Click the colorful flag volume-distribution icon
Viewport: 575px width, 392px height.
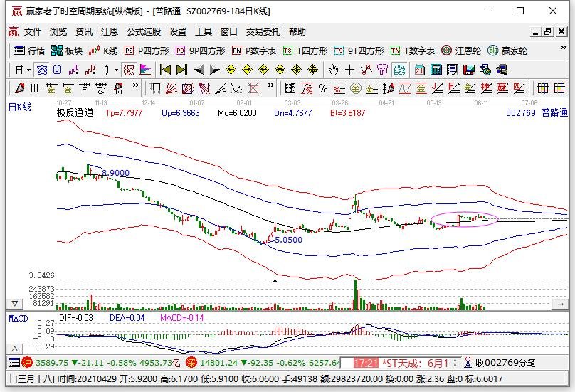(146, 70)
